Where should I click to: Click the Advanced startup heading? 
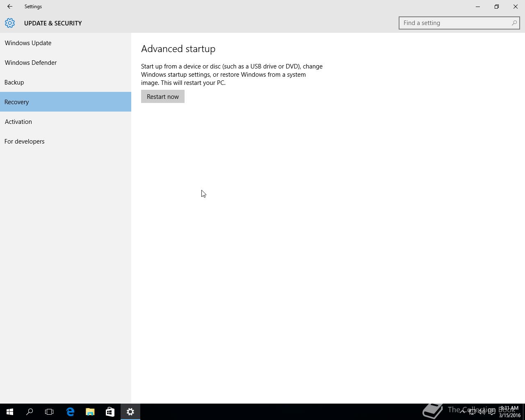tap(178, 49)
